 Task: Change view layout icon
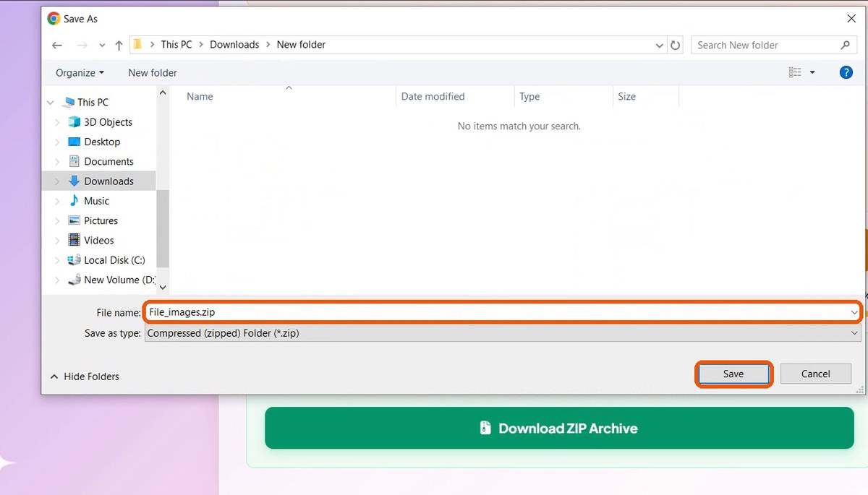click(x=795, y=72)
